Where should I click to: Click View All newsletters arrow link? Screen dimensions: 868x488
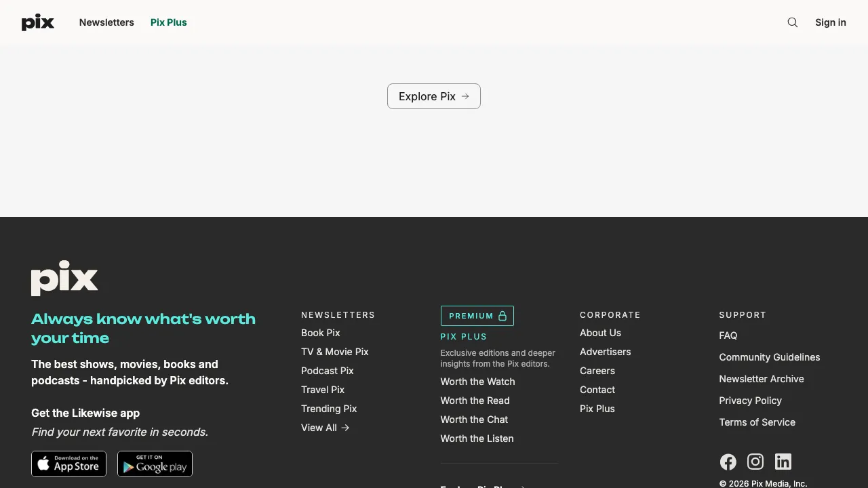[325, 428]
